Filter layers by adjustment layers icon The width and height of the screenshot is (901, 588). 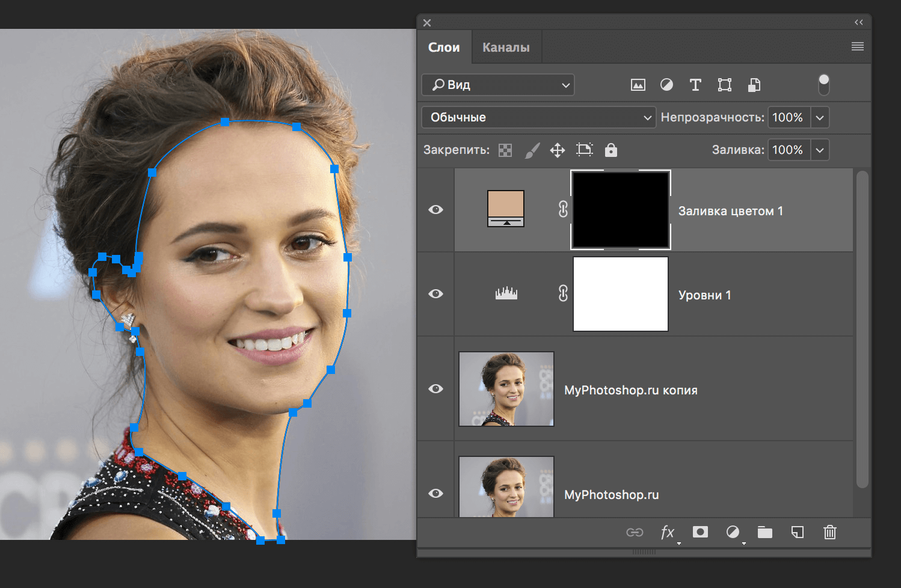tap(666, 85)
